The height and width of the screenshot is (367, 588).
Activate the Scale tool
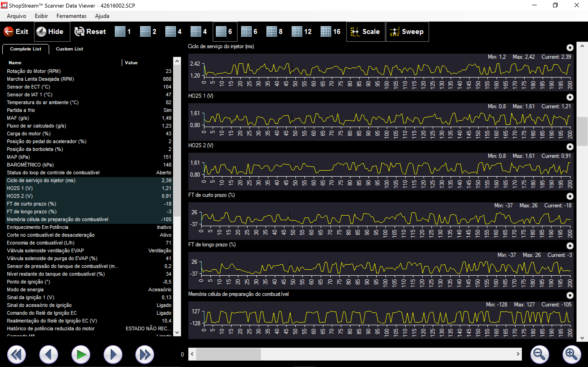(x=365, y=32)
